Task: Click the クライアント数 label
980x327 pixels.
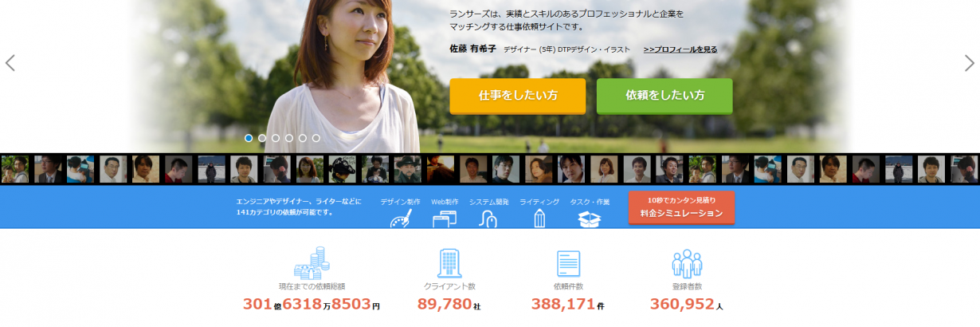Action: tap(450, 286)
